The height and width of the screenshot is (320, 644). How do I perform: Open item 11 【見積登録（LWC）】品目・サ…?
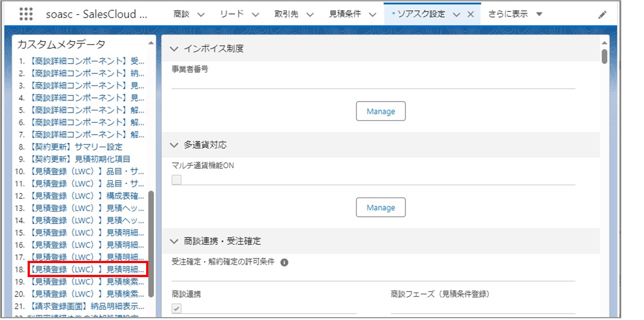coord(87,184)
